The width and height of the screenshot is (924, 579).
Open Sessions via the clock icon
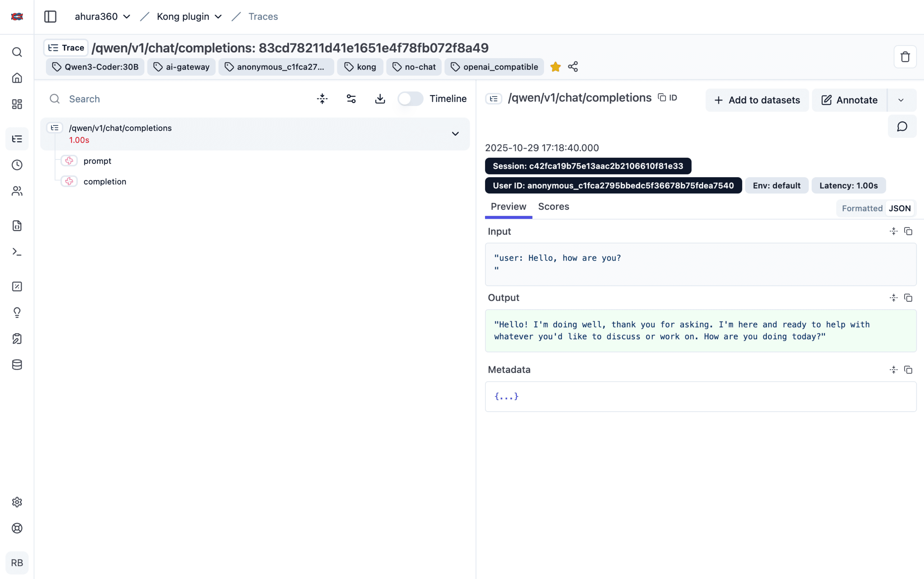pos(17,165)
